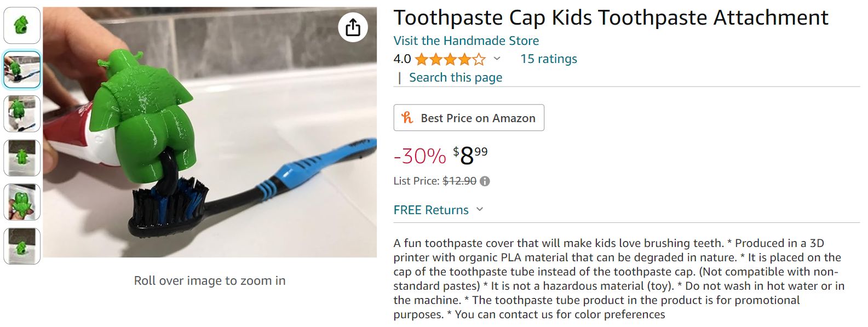Open the 15 ratings link
The height and width of the screenshot is (327, 868).
click(548, 59)
